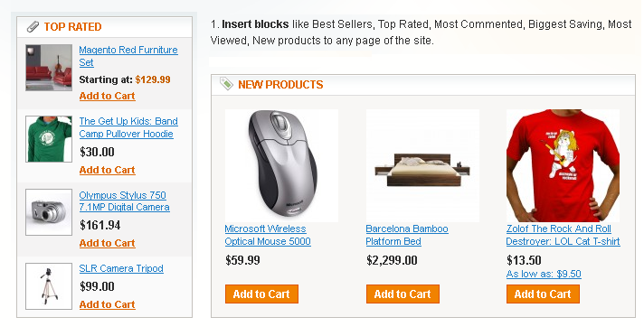Click the paperclip icon beside Top Rated
Image resolution: width=644 pixels, height=336 pixels.
[x=33, y=27]
